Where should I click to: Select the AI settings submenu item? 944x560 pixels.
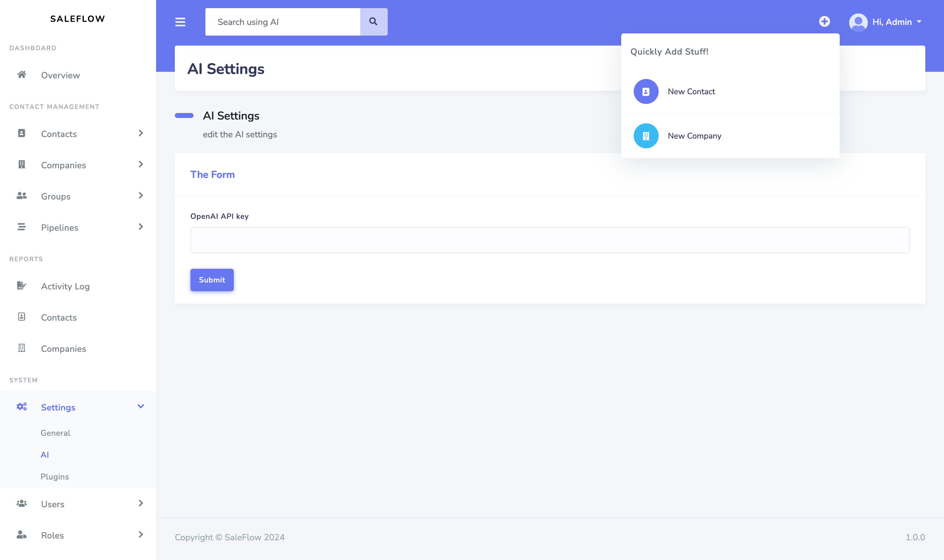(x=45, y=455)
